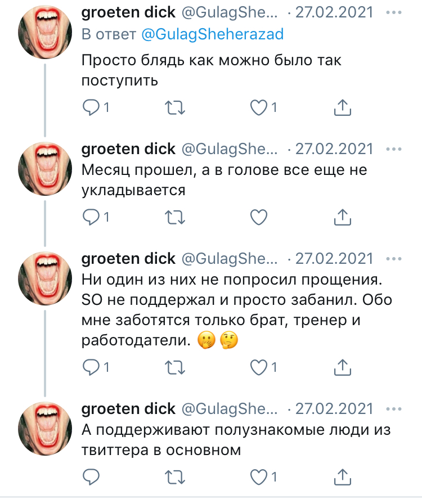Like the tweet about 'как можно было'

point(259,107)
